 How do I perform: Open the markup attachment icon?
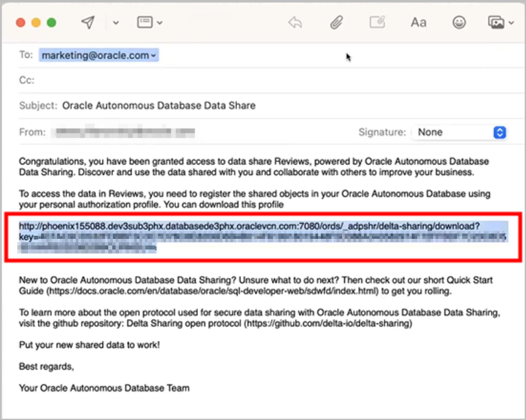[377, 23]
